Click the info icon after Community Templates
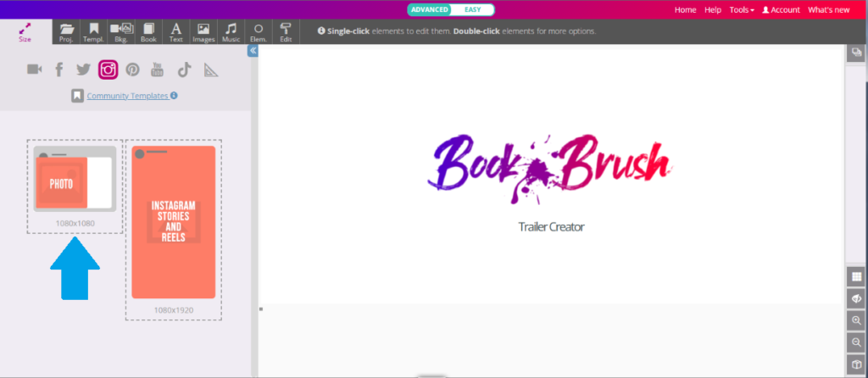 174,95
